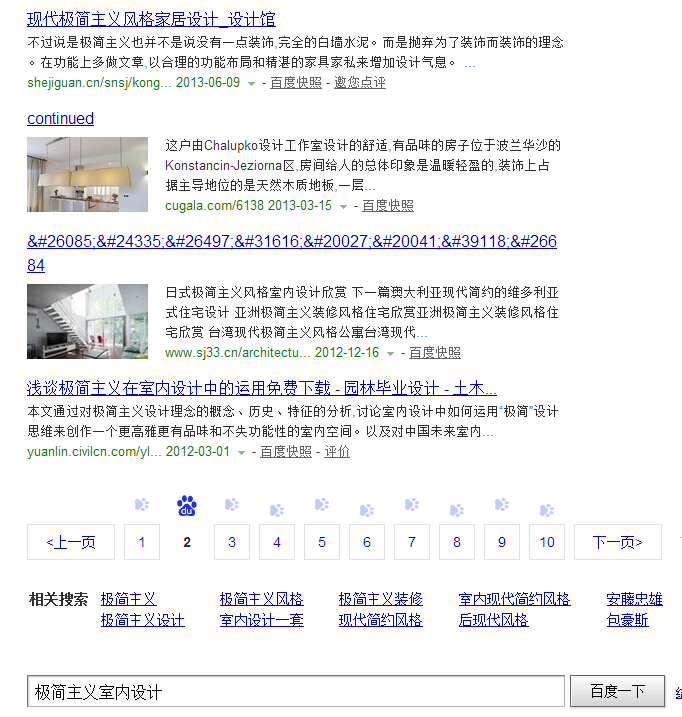Search related term 室内现代简约风格
Viewport: 682px width, 717px height.
515,599
